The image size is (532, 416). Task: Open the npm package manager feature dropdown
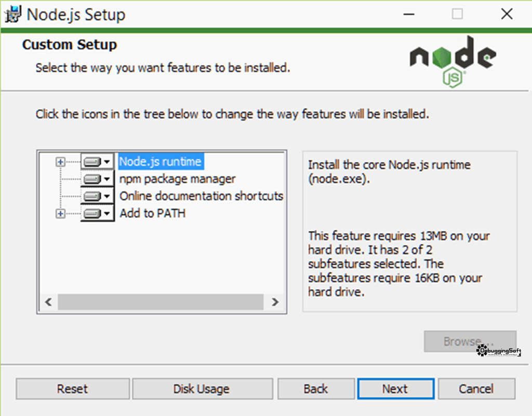(97, 179)
